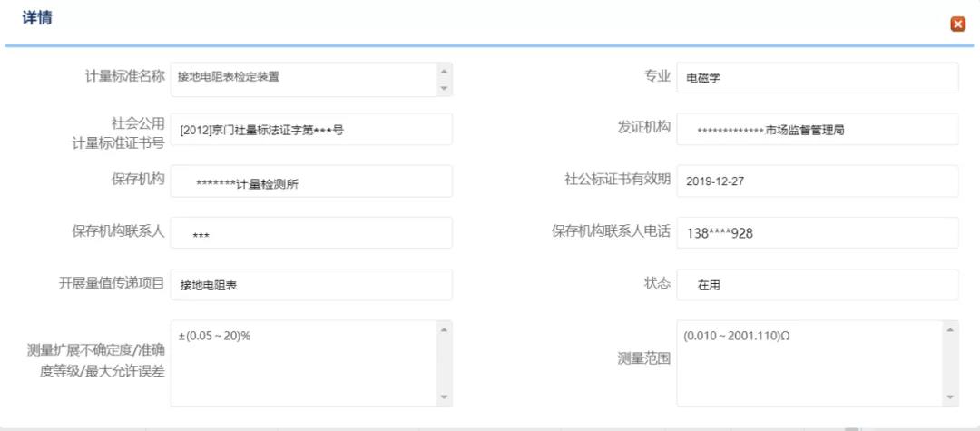Viewport: 980px width, 431px height.
Task: Click the 社会公用计量标准证书号 field
Action: (310, 129)
